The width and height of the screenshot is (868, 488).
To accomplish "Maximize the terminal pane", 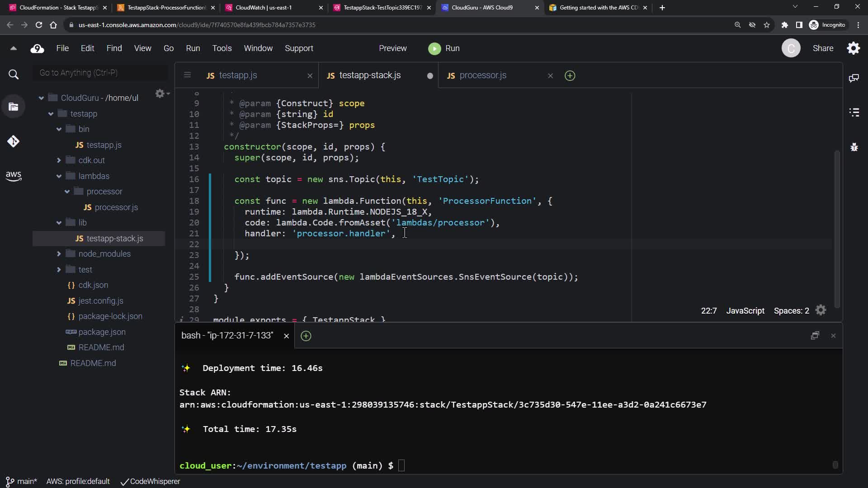I will tap(815, 336).
